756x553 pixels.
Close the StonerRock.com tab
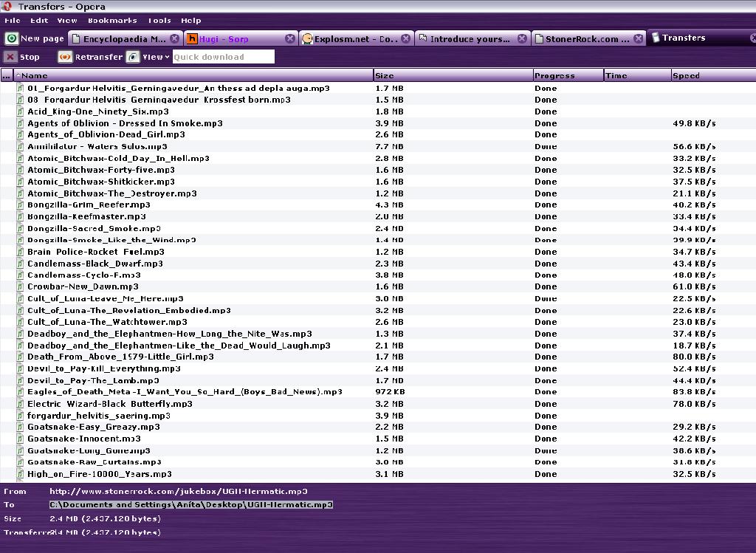coord(639,38)
